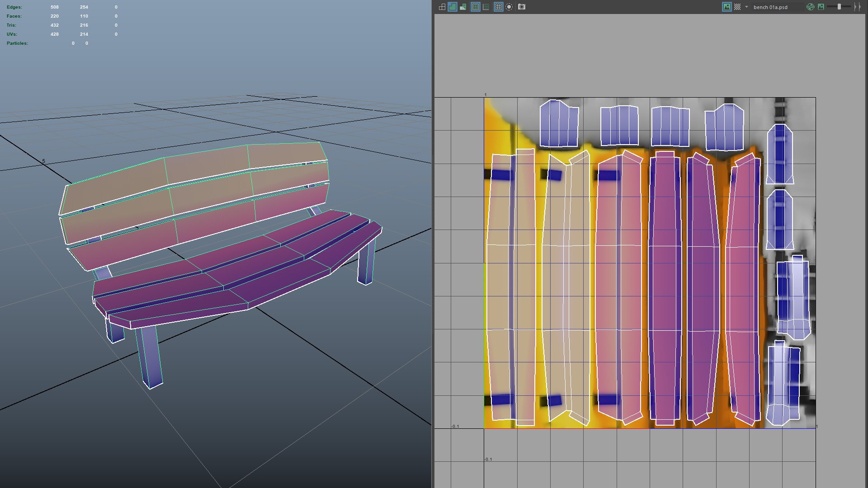Click the RGB channels display icon
The image size is (868, 488).
tap(810, 7)
